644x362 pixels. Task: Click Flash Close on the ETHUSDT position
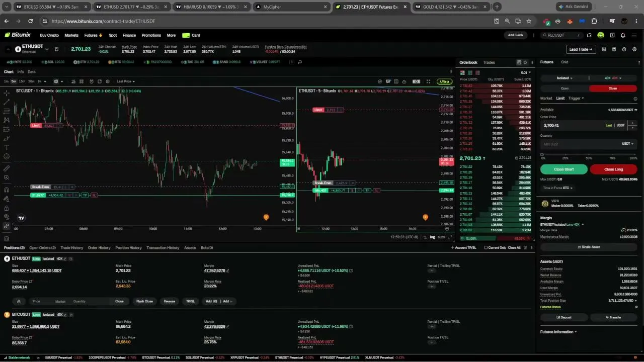(144, 301)
